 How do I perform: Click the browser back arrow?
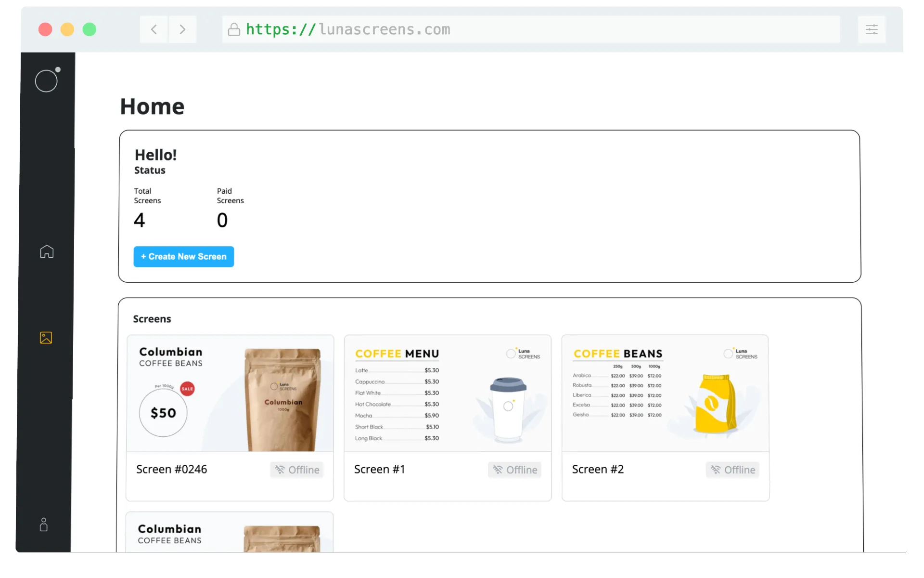154,29
